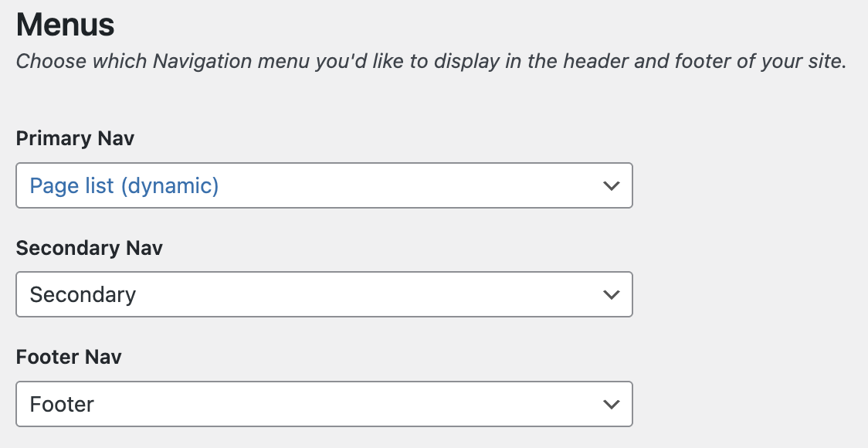Click the 'Menus' section heading

[66, 25]
